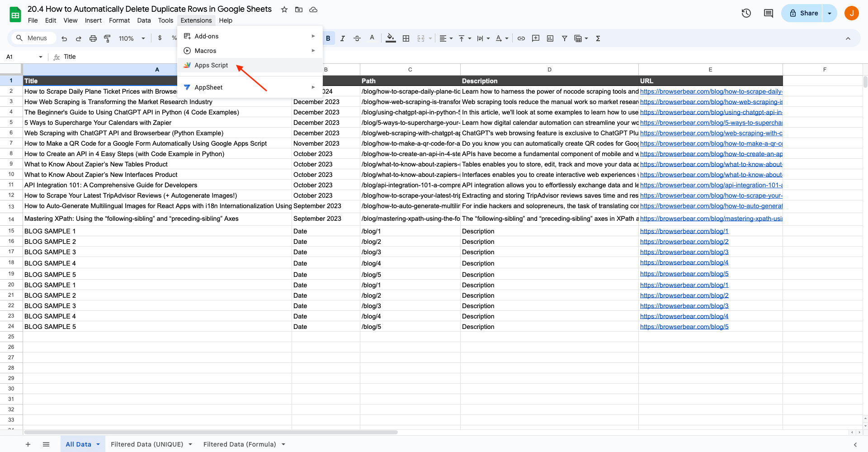Open the fill color paint bucket

pyautogui.click(x=391, y=38)
